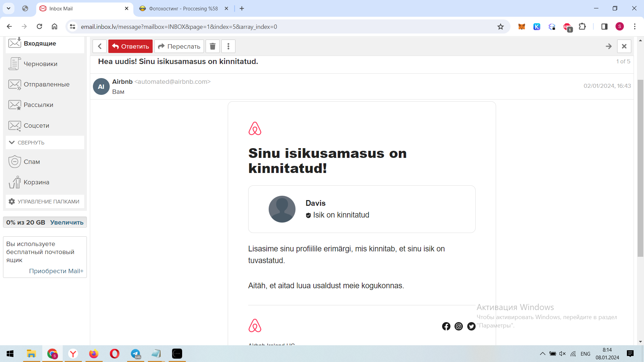Collapse folders with СВЕРНУТЬ chevron

pos(12,142)
